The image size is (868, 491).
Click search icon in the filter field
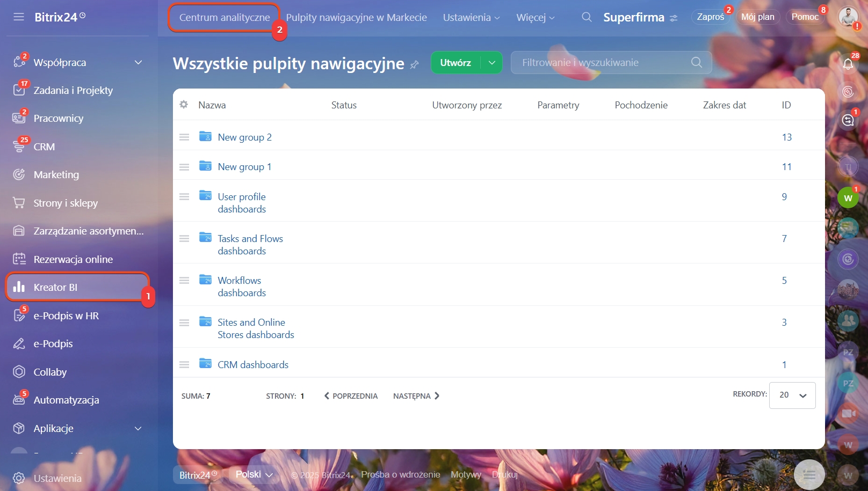point(697,62)
